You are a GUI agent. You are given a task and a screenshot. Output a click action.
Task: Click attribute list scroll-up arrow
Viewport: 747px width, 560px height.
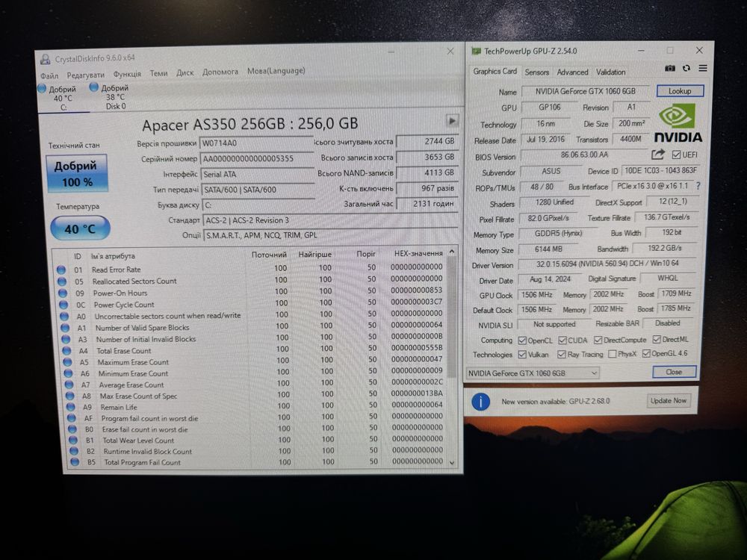(452, 252)
